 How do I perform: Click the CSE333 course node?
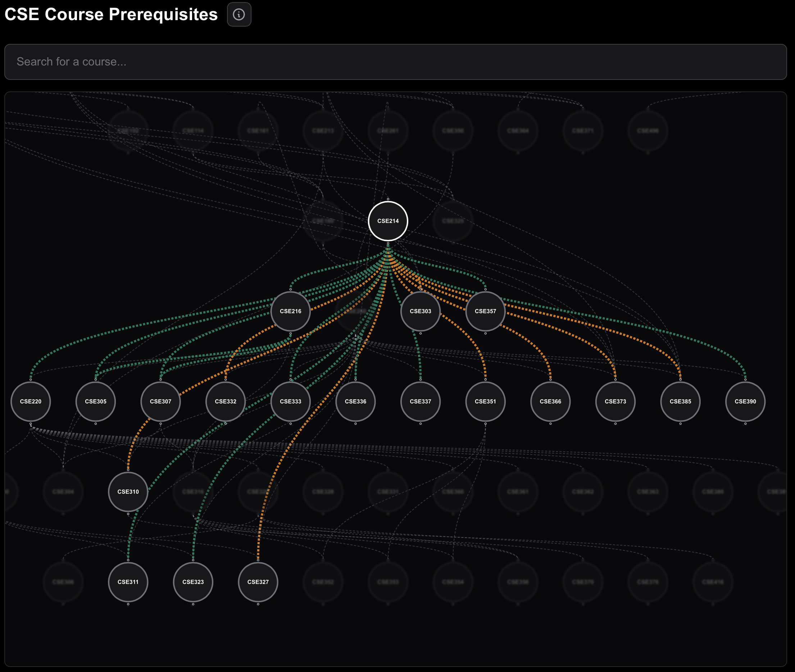coord(290,401)
